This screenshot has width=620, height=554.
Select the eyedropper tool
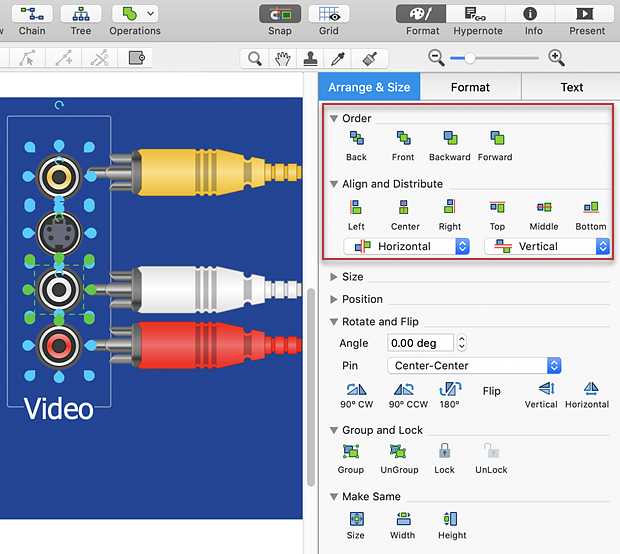[338, 59]
